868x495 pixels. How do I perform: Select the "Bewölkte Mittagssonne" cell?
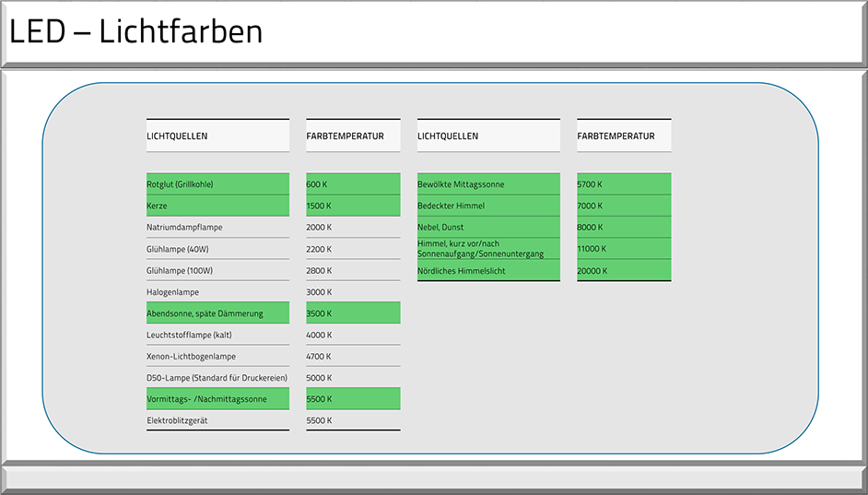coord(488,184)
